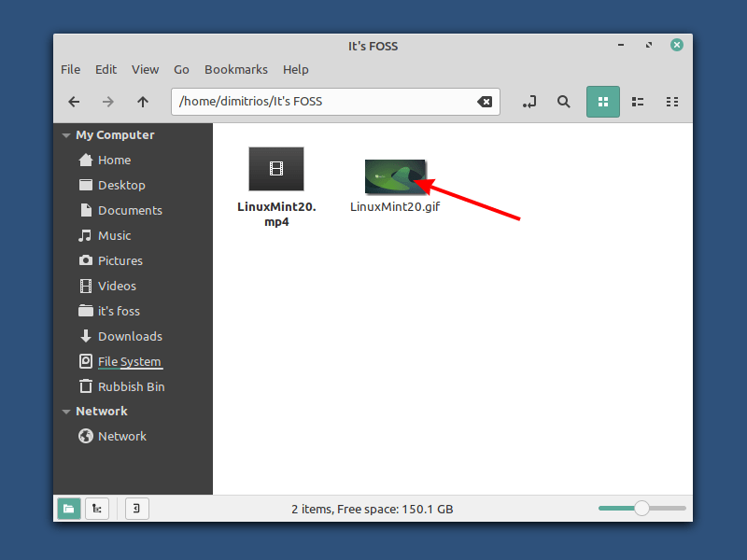The width and height of the screenshot is (747, 560).
Task: Open the Help menu
Action: (x=296, y=69)
